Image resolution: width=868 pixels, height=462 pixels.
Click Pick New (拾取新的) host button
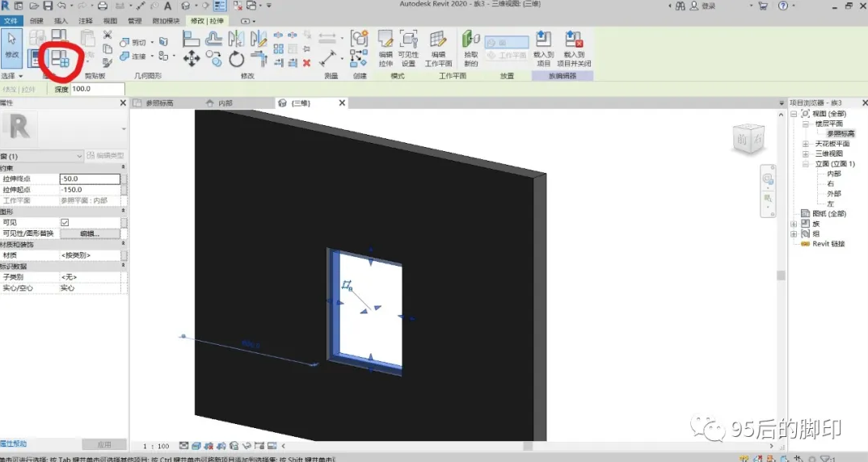pyautogui.click(x=471, y=48)
